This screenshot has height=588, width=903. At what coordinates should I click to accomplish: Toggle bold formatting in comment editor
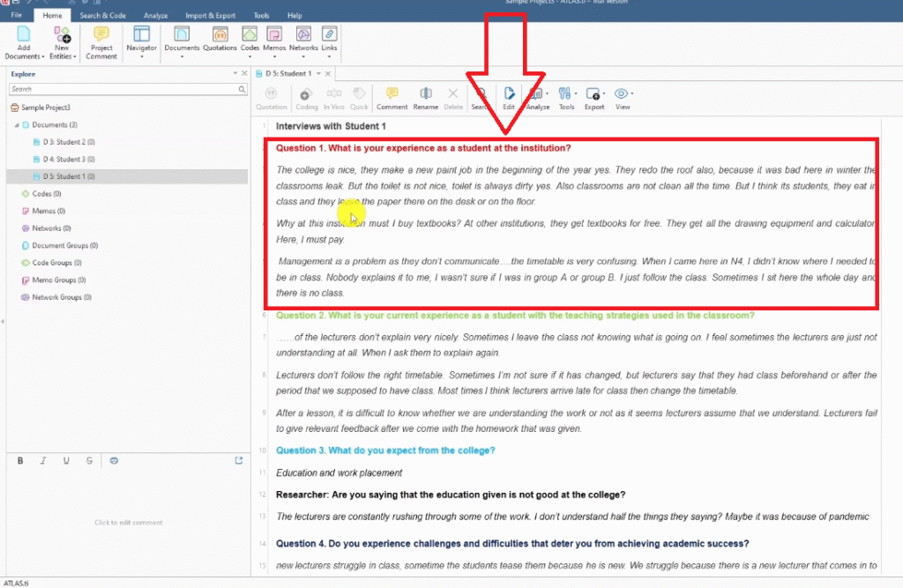[20, 461]
